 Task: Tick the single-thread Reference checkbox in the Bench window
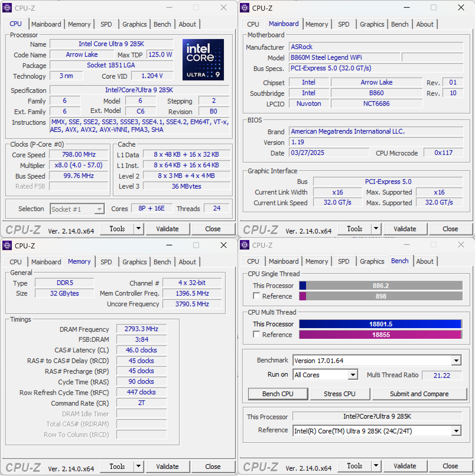[x=256, y=296]
